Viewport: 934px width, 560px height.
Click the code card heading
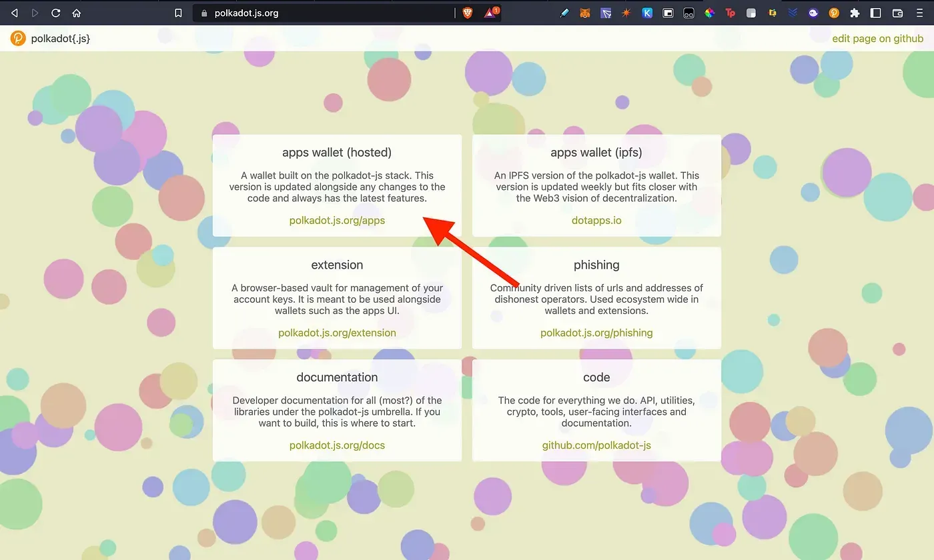tap(596, 377)
